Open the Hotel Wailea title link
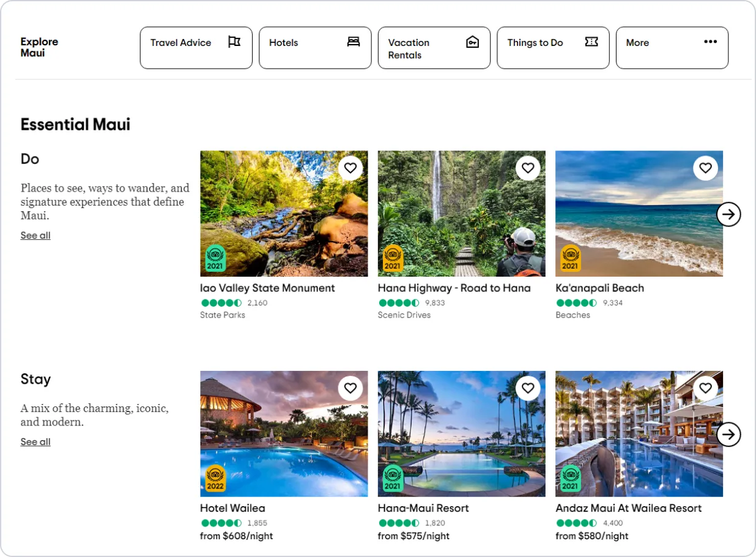The image size is (756, 557). (x=232, y=508)
